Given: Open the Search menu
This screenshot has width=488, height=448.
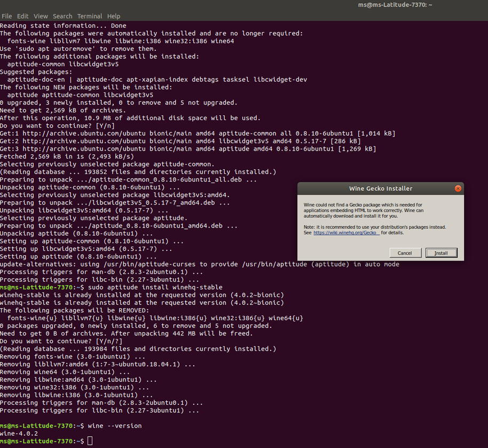Looking at the screenshot, I should 62,16.
